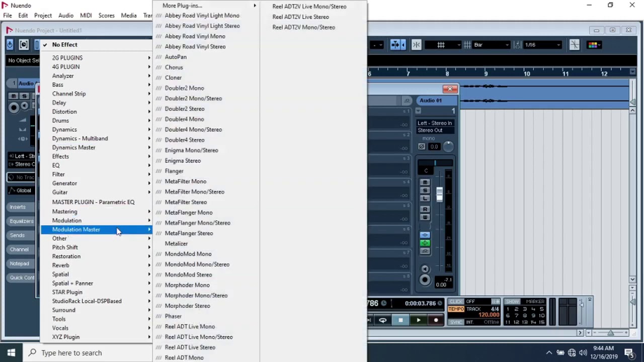The image size is (644, 362).
Task: Open the Equalizers inspector section
Action: click(21, 221)
